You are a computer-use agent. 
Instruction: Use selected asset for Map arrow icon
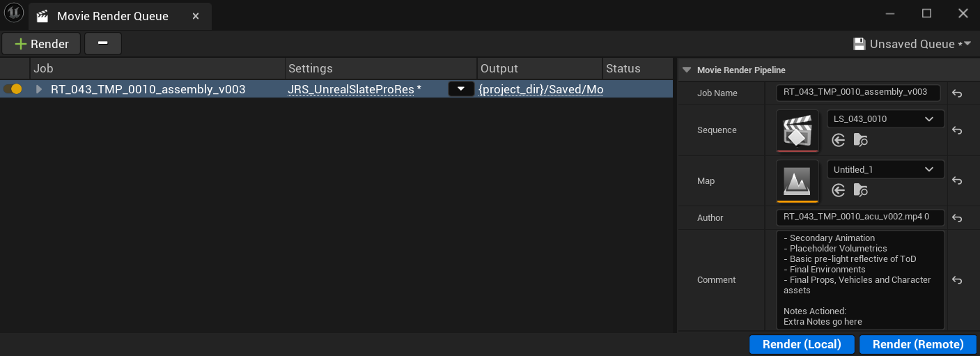839,190
